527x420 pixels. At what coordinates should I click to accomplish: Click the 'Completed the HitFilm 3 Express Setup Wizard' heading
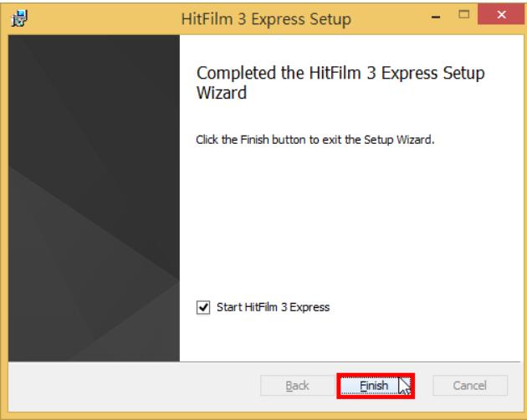340,83
